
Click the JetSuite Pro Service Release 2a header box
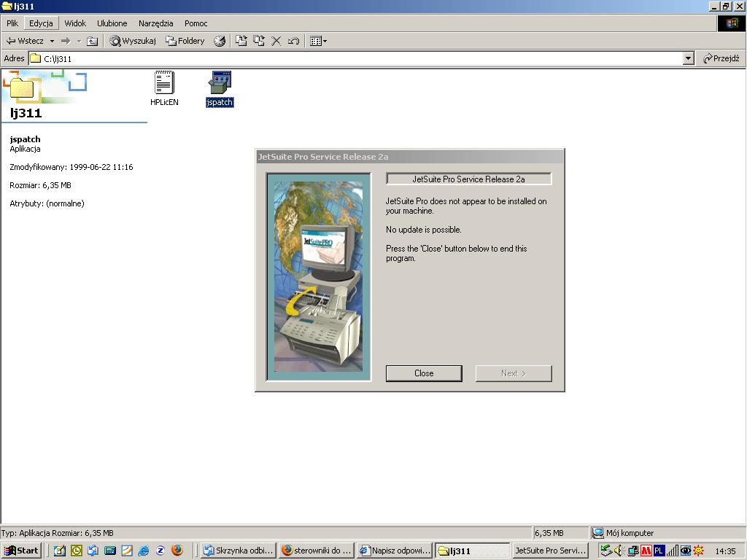coord(469,179)
